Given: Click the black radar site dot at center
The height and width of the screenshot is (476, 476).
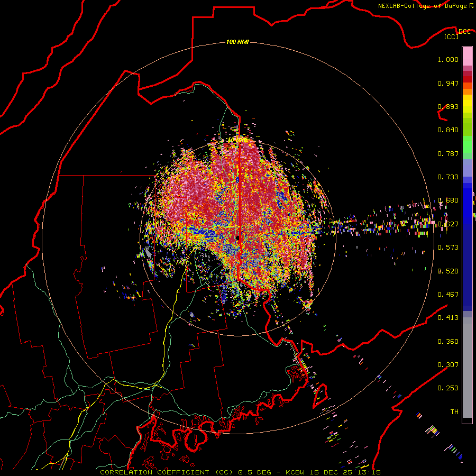Looking at the screenshot, I should coord(237,239).
